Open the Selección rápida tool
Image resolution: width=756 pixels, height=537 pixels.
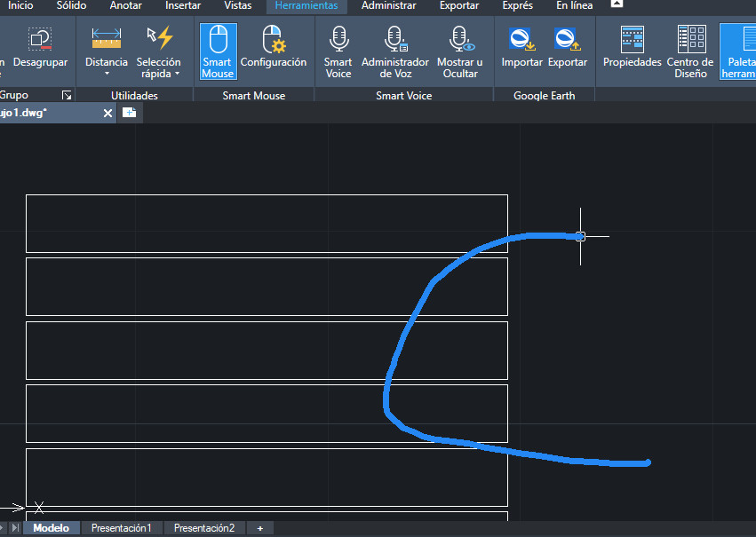click(159, 38)
